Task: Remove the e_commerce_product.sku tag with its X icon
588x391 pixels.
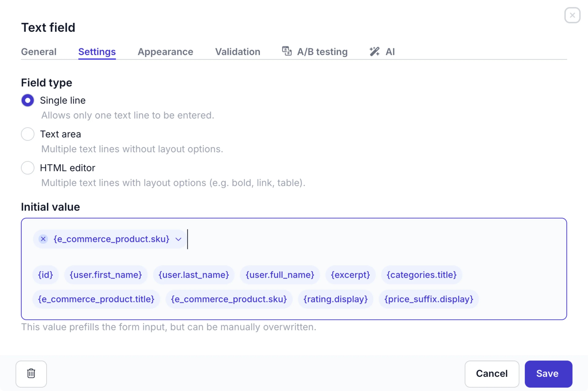Action: (43, 239)
